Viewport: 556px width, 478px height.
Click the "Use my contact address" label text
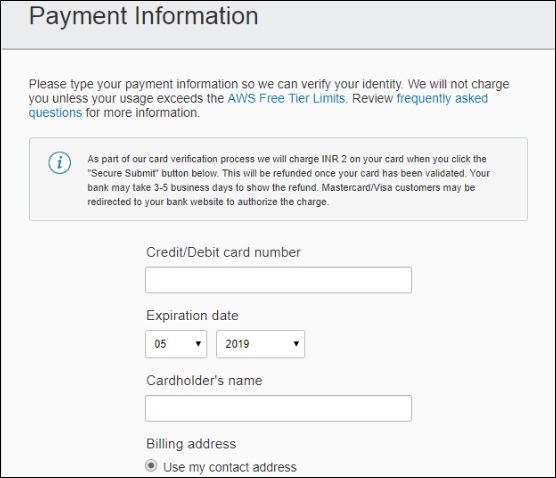click(x=230, y=467)
